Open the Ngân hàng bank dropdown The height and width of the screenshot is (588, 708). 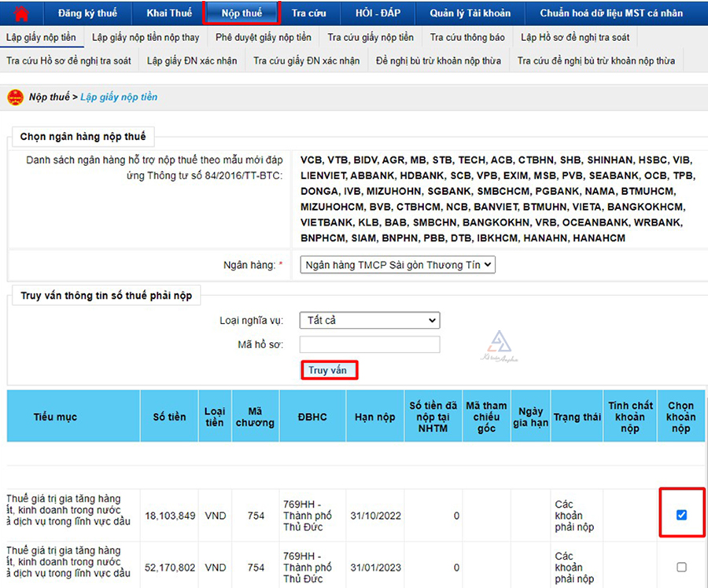point(397,265)
